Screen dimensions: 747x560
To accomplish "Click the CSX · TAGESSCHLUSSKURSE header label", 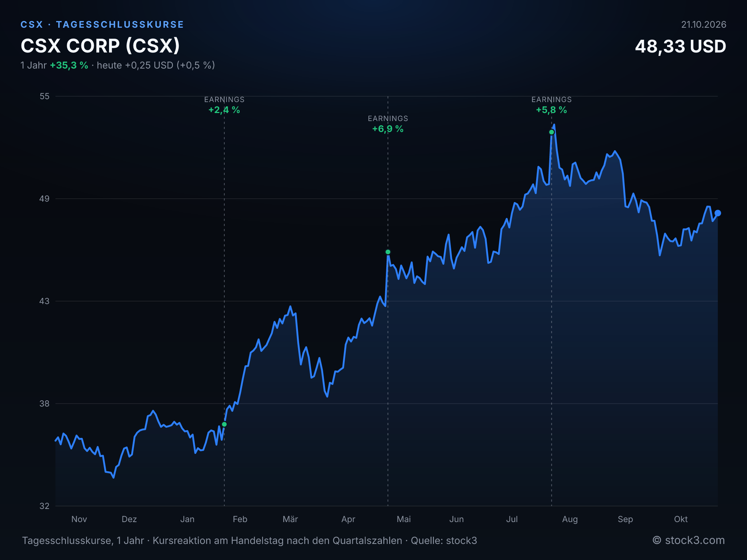I will point(102,24).
